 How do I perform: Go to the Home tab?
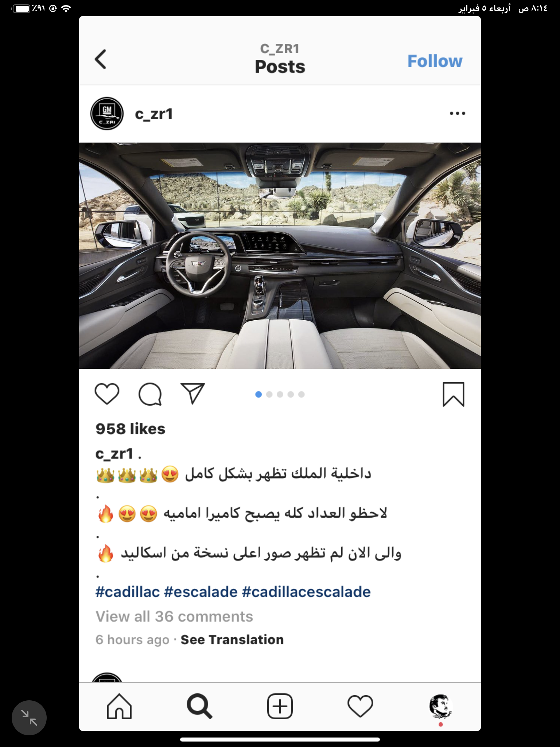[119, 707]
